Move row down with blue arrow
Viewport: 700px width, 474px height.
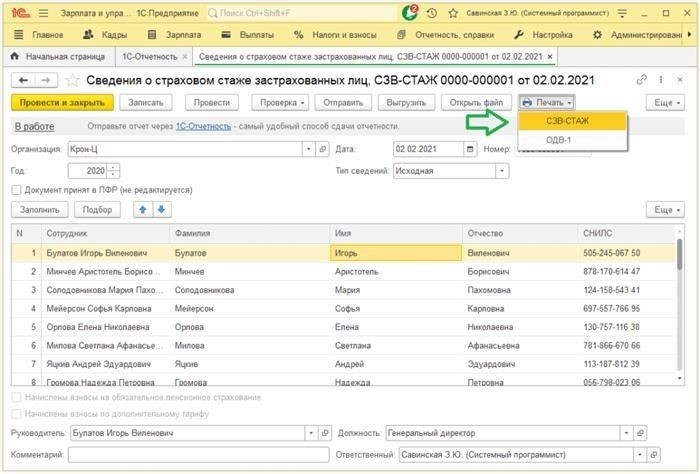pos(162,209)
